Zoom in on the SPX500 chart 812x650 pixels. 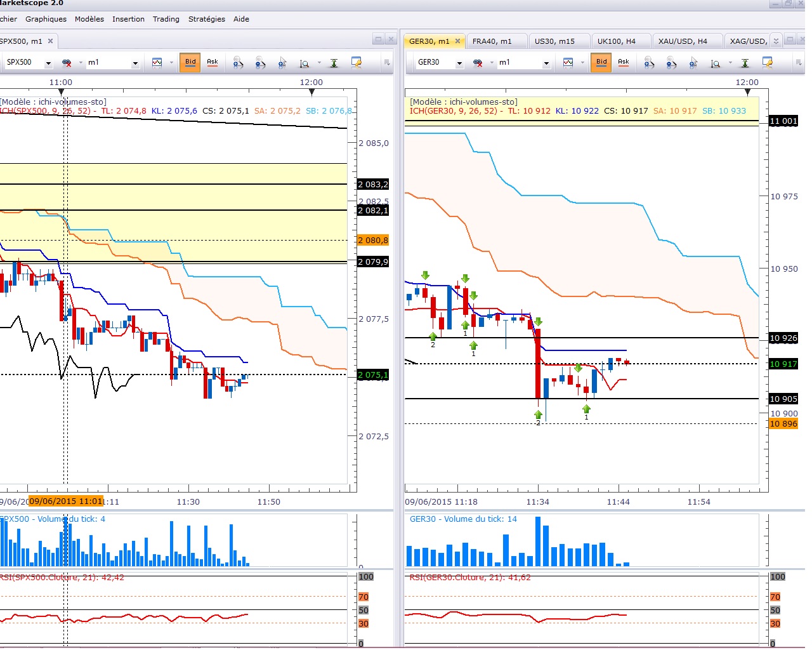click(238, 62)
